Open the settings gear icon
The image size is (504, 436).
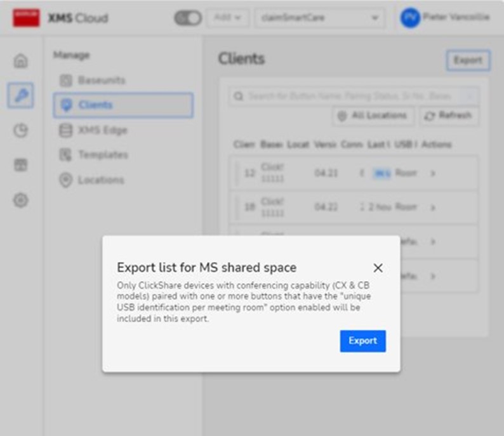coord(20,200)
